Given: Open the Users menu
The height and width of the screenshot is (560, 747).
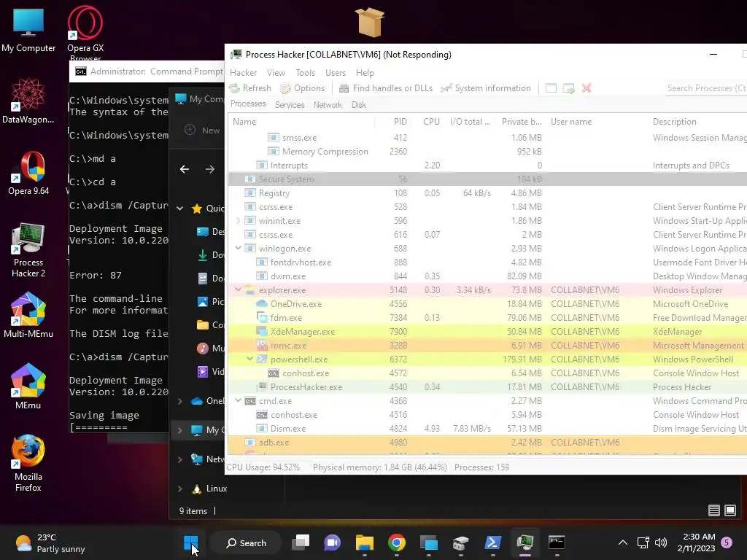Looking at the screenshot, I should [336, 73].
